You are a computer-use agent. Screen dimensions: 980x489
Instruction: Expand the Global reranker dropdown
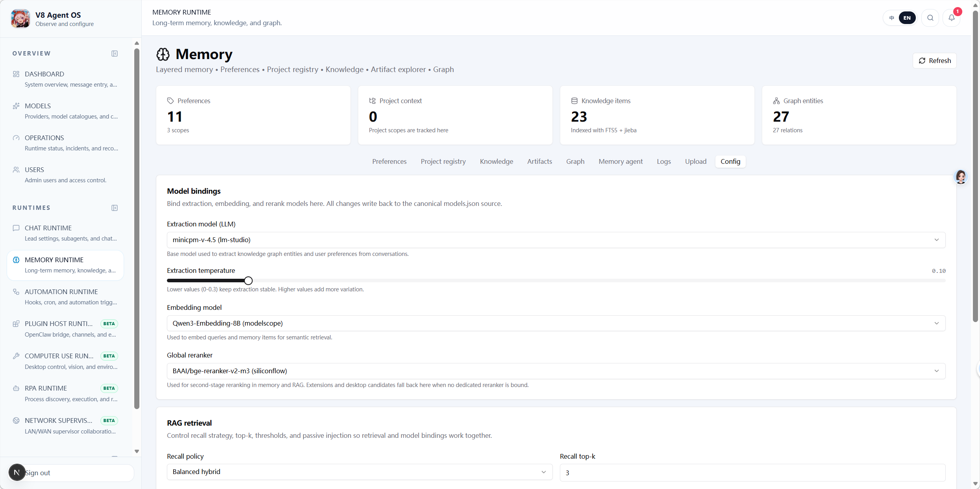point(556,371)
